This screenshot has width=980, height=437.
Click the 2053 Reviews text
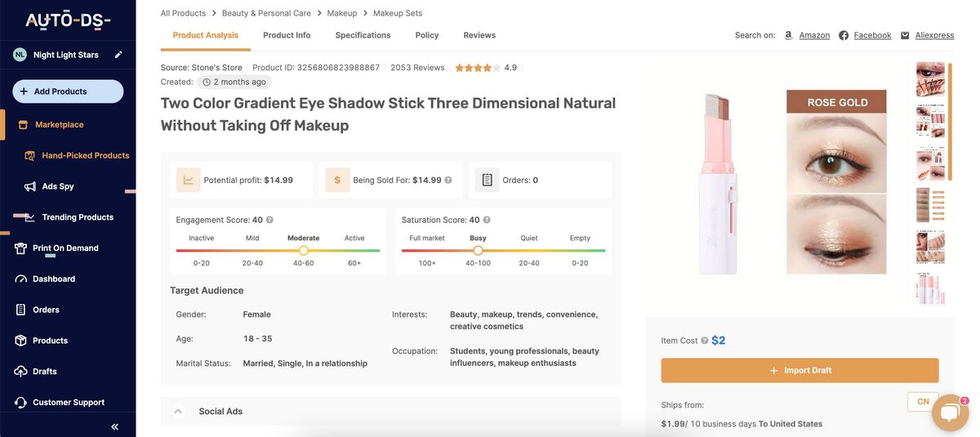417,68
